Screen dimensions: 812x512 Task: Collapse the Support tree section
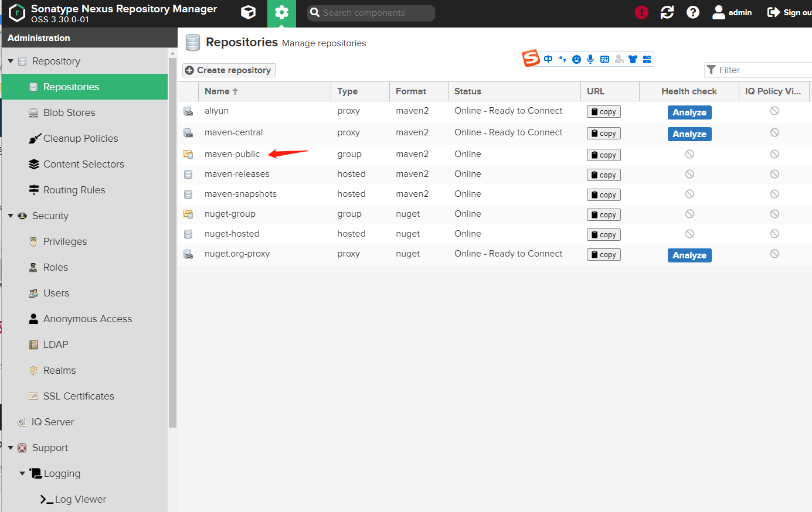[11, 448]
